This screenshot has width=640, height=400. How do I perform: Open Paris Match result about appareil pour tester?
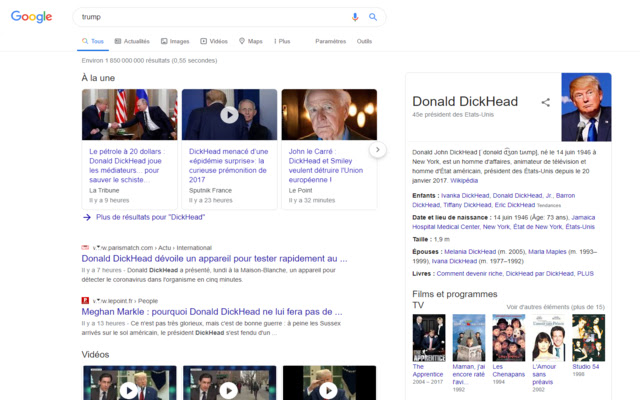(x=214, y=258)
